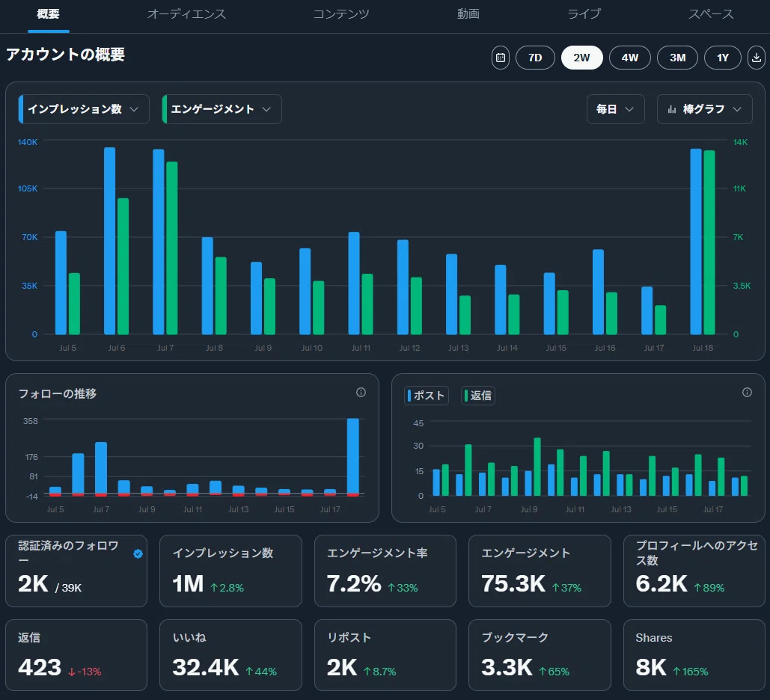Click the Jul 18 blue impressions bar
Viewport: 770px width, 700px height.
click(696, 242)
